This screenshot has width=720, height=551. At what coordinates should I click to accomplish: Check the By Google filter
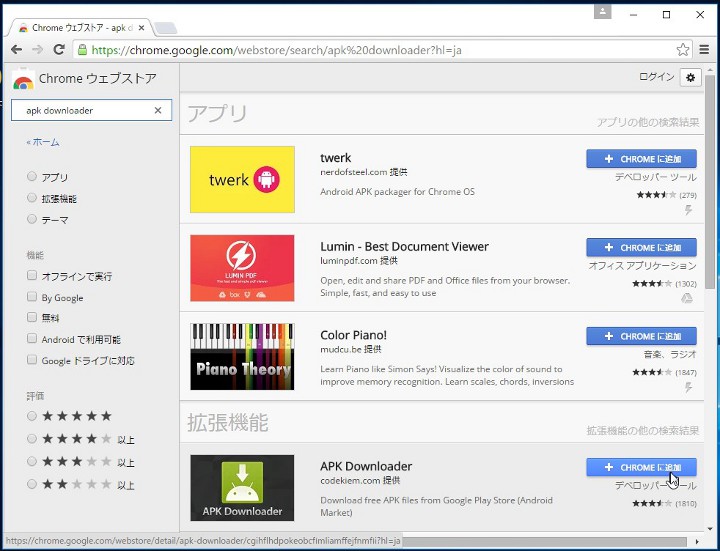[x=32, y=297]
